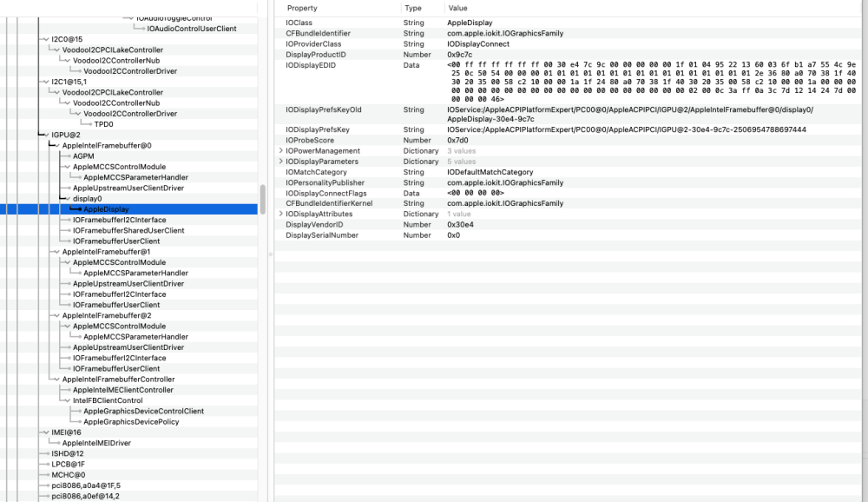Collapse AppleIntelFramebuffer@2 disclosure arrow
The width and height of the screenshot is (868, 502).
(56, 316)
